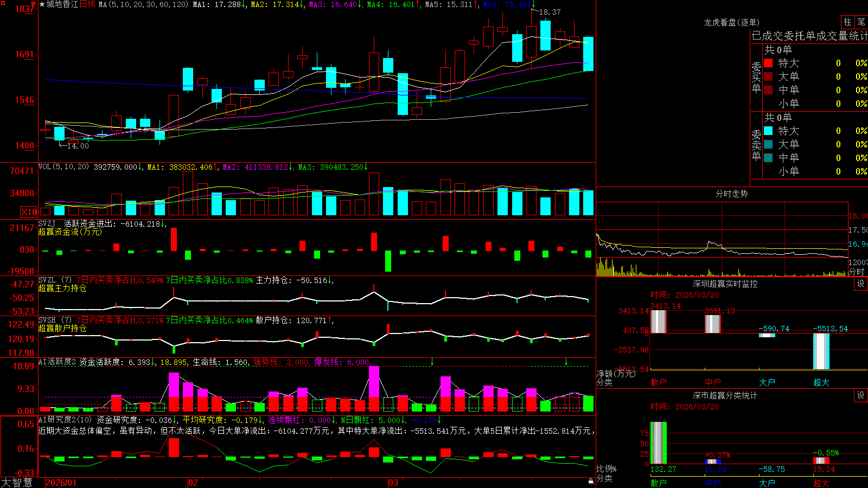The height and width of the screenshot is (488, 868).
Task: Click the 中户 bar showing 2691.13
Action: (712, 324)
